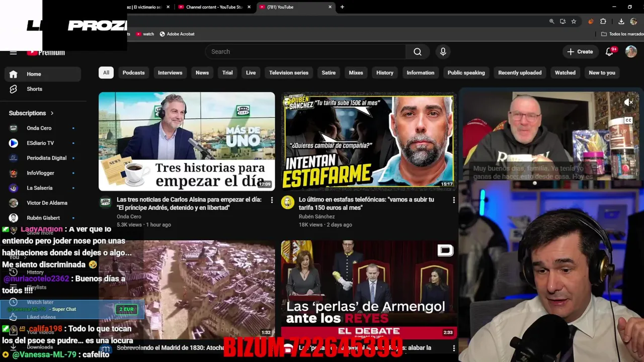Open a new browser tab with plus
644x362 pixels.
pos(342,7)
